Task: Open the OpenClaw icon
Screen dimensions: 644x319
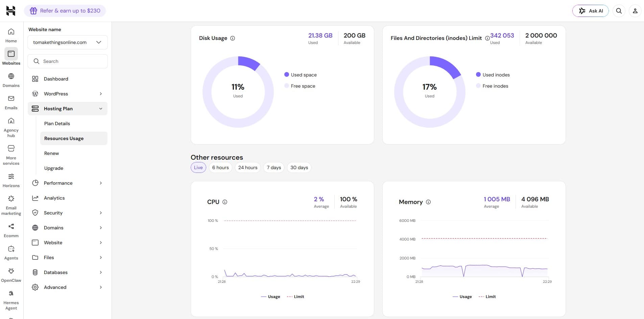Action: click(x=11, y=271)
